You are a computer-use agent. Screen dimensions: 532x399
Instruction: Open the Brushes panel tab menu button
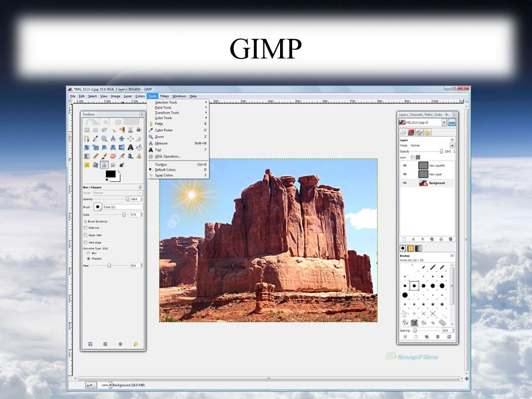(x=452, y=256)
